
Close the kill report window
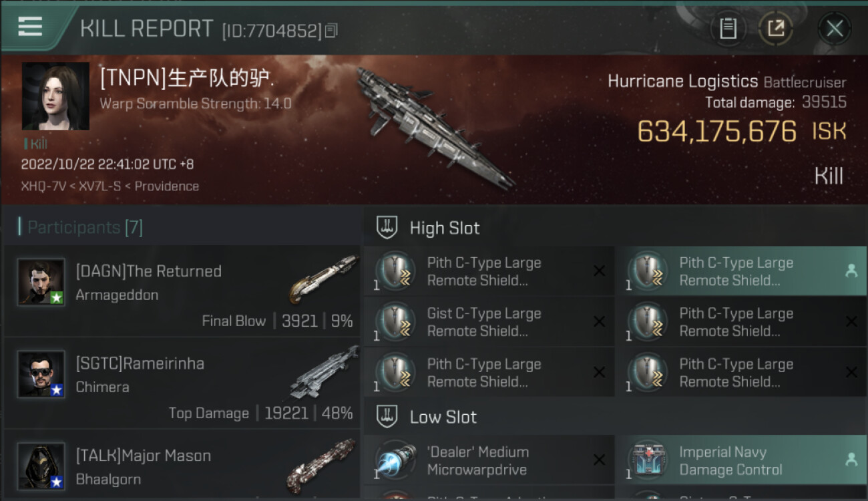pos(835,29)
